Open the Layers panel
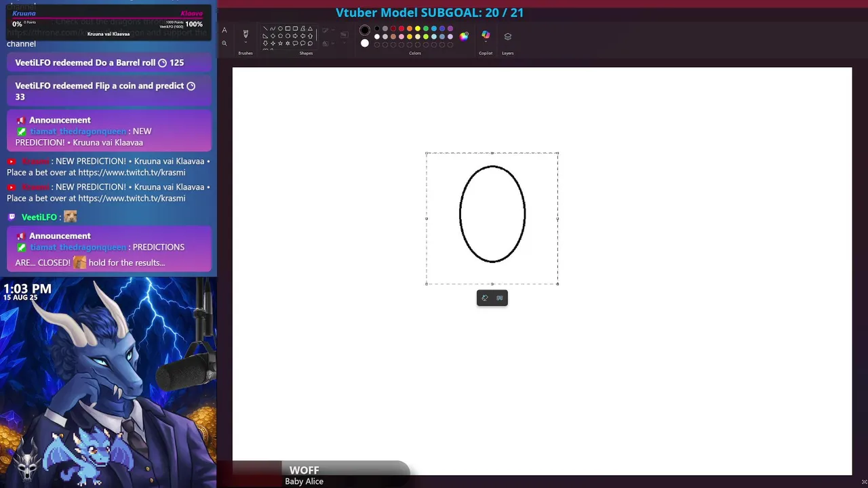Screen dimensions: 868x488 508,37
